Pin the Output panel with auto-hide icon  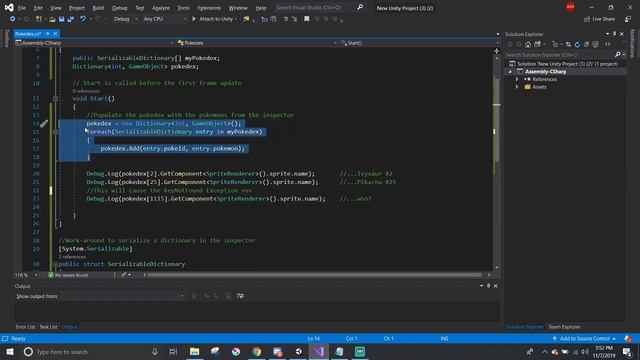[x=488, y=286]
